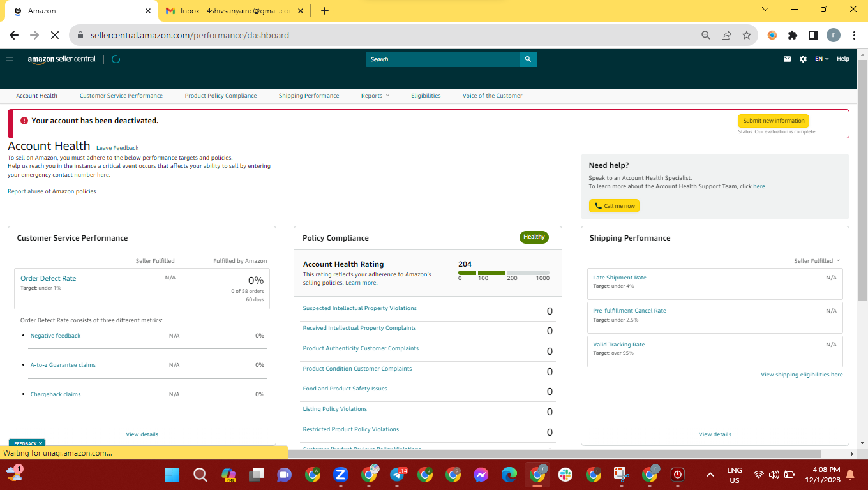Open the zoom control in address bar
Viewport: 868px width, 490px height.
pyautogui.click(x=705, y=35)
